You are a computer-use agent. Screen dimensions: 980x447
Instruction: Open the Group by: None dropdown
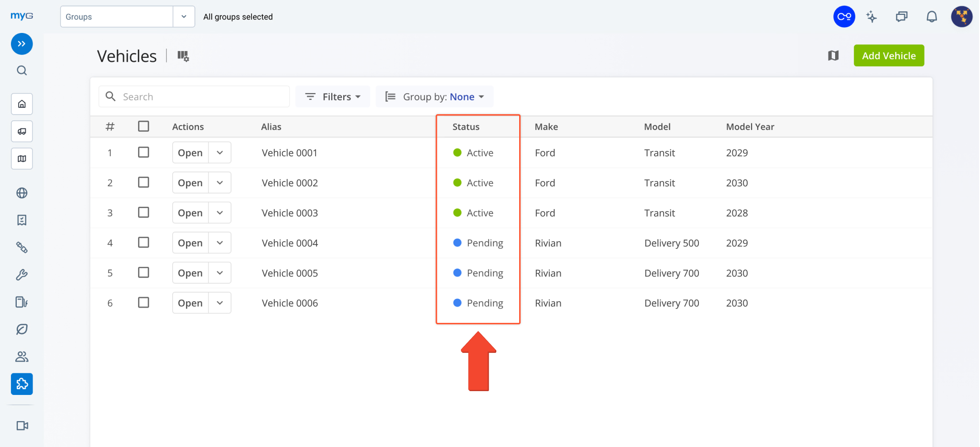(x=435, y=97)
